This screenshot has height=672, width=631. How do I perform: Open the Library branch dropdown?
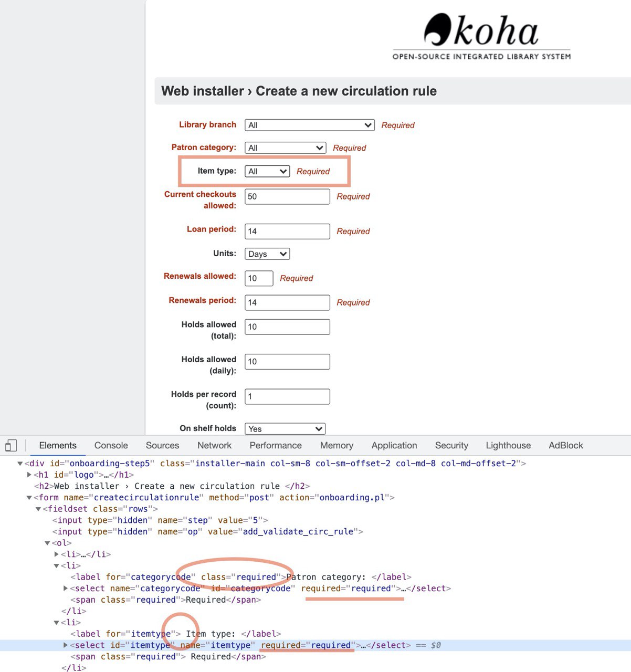point(309,125)
